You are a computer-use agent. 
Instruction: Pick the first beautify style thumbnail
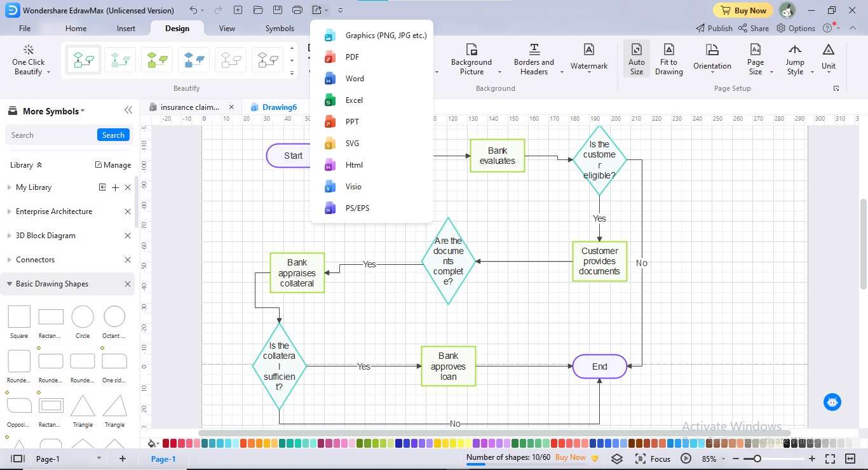tap(84, 60)
